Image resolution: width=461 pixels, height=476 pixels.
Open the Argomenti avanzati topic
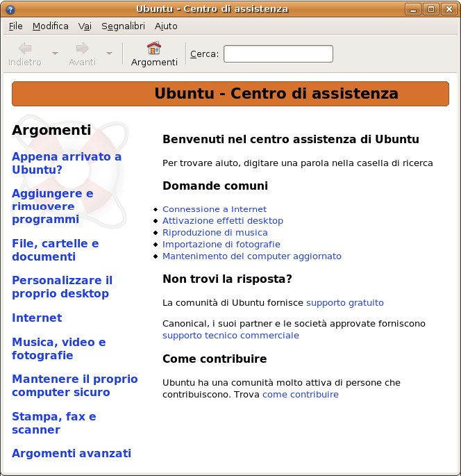[x=71, y=453]
